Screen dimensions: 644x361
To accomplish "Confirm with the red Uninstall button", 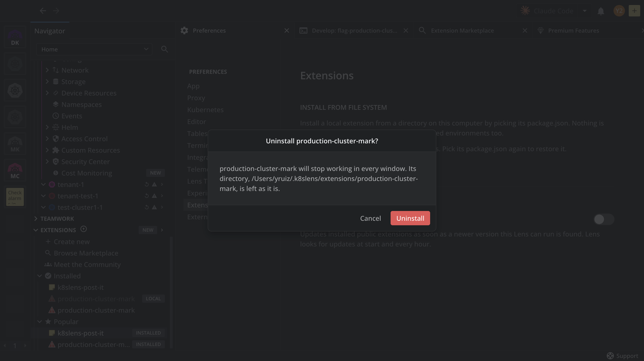I will point(410,218).
